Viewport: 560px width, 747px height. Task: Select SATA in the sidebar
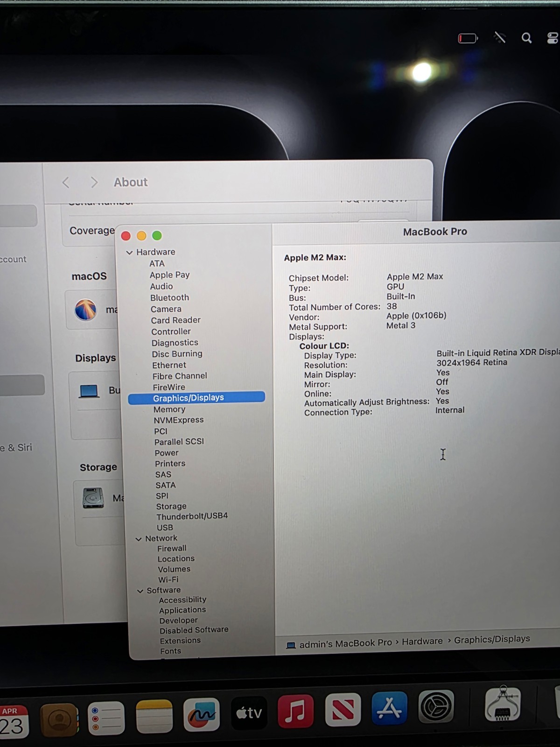(x=166, y=486)
